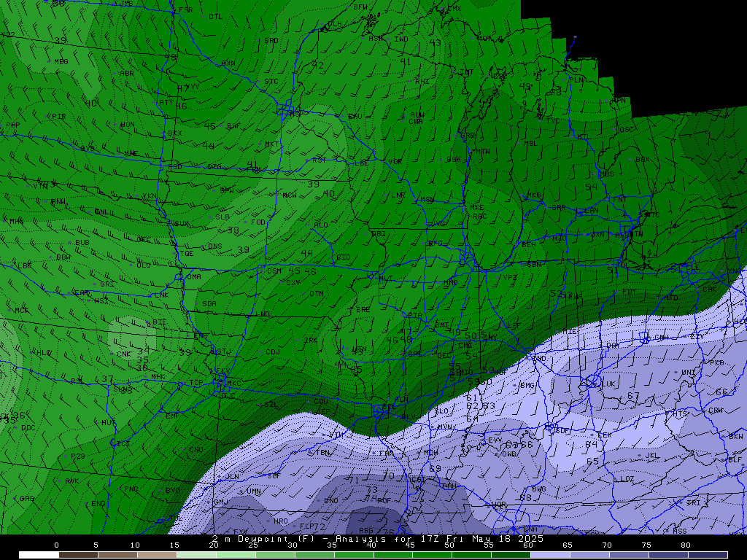The height and width of the screenshot is (560, 747).
Task: Click the map title '2 m Dewpoint (F)'
Action: click(x=261, y=539)
